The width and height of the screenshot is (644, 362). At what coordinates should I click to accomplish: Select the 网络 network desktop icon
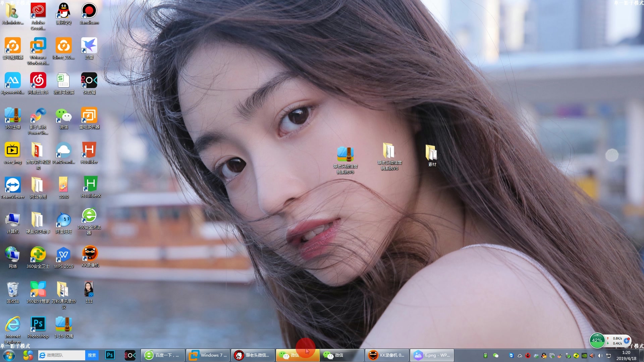(12, 258)
